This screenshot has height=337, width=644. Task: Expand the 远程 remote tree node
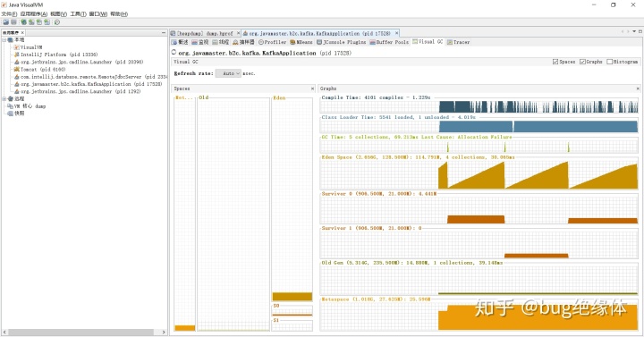click(4, 99)
